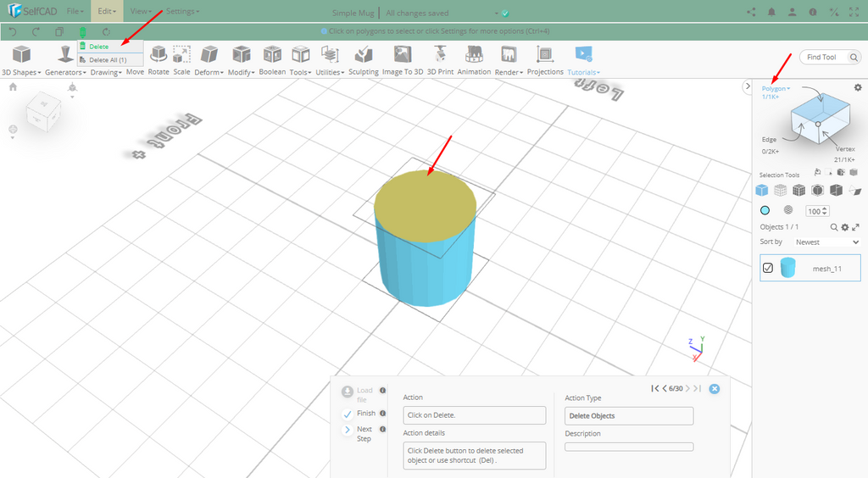Select the Scale tool
868x478 pixels.
point(181,61)
